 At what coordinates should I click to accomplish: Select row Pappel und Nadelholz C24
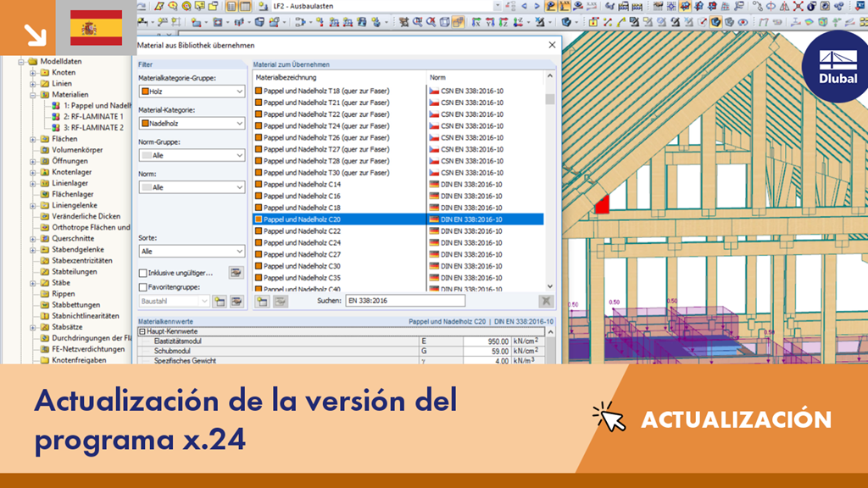point(398,243)
